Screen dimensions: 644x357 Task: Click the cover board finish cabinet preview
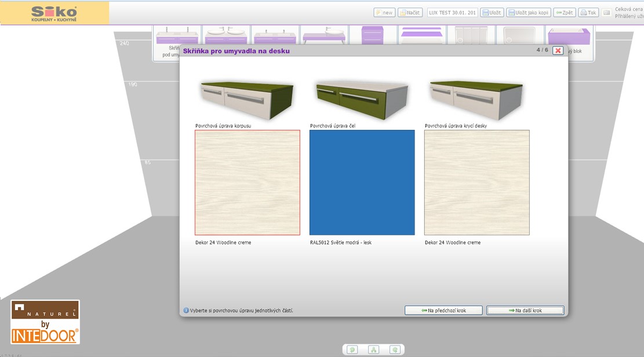476,100
